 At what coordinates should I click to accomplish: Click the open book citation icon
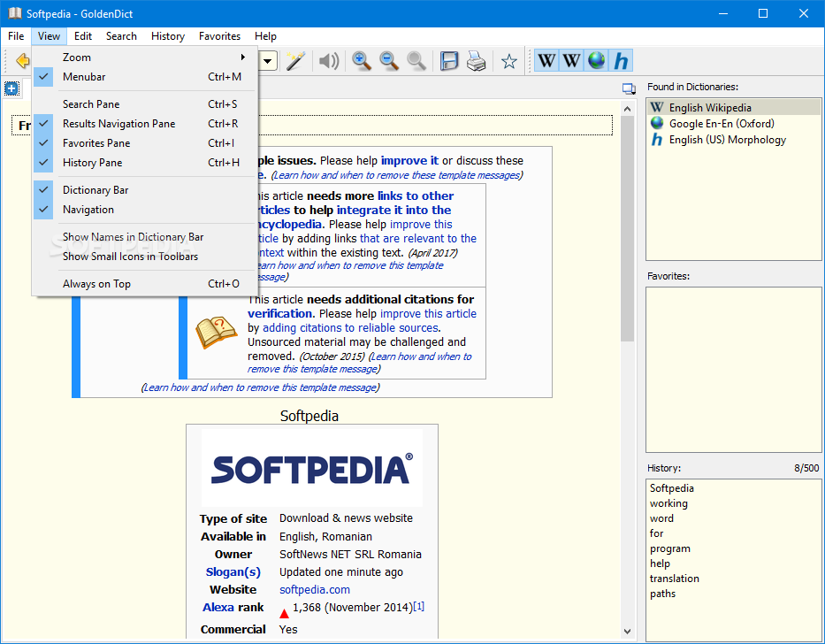[x=217, y=333]
